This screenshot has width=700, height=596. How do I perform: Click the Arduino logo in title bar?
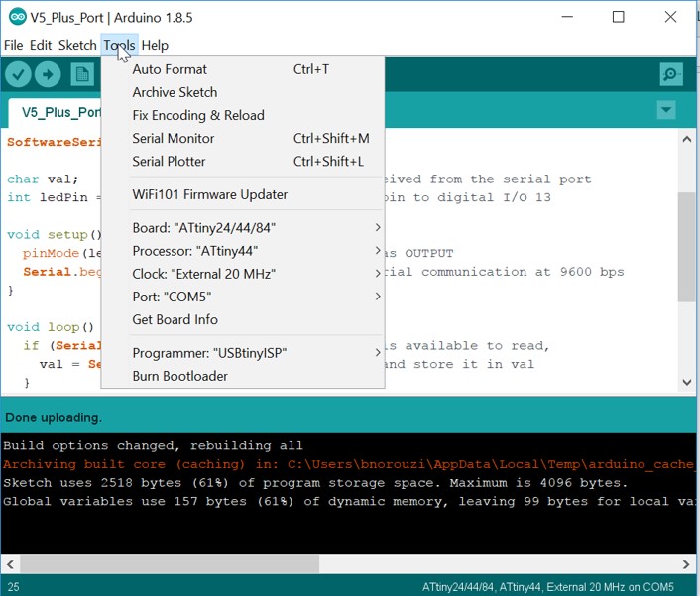18,17
